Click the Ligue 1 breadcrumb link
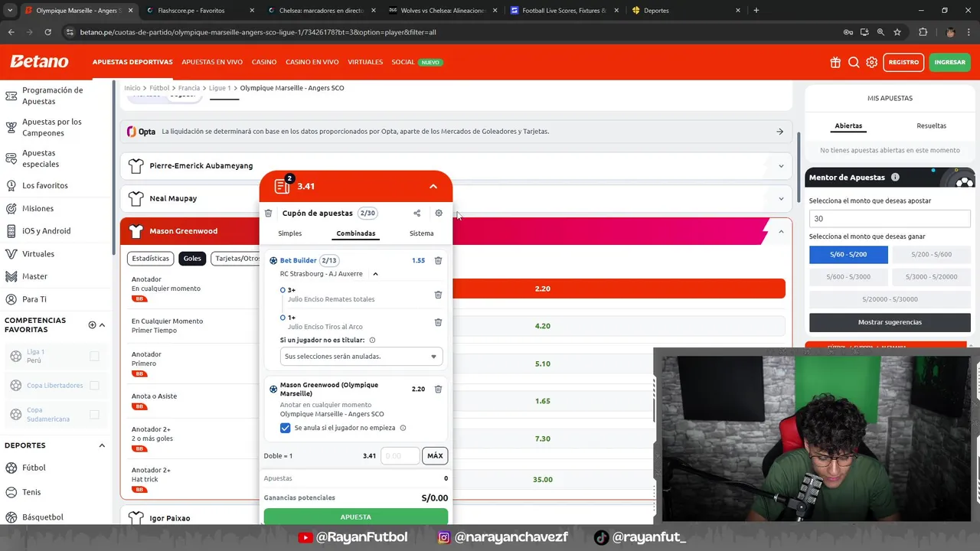Viewport: 980px width, 551px height. tap(220, 88)
